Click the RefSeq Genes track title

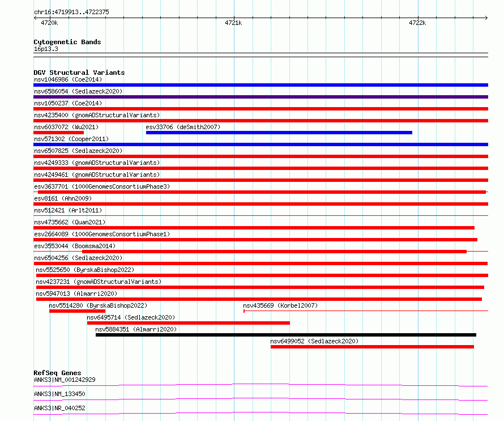57,373
